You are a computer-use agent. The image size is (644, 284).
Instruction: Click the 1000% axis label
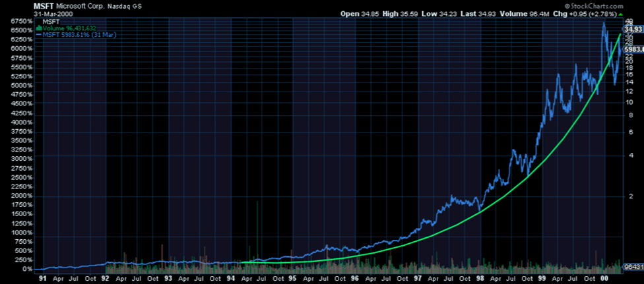click(x=22, y=233)
